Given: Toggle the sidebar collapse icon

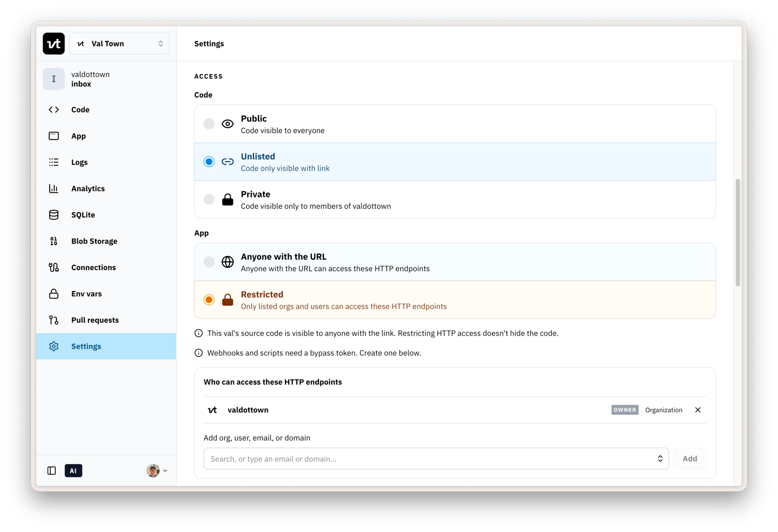Looking at the screenshot, I should click(x=52, y=471).
